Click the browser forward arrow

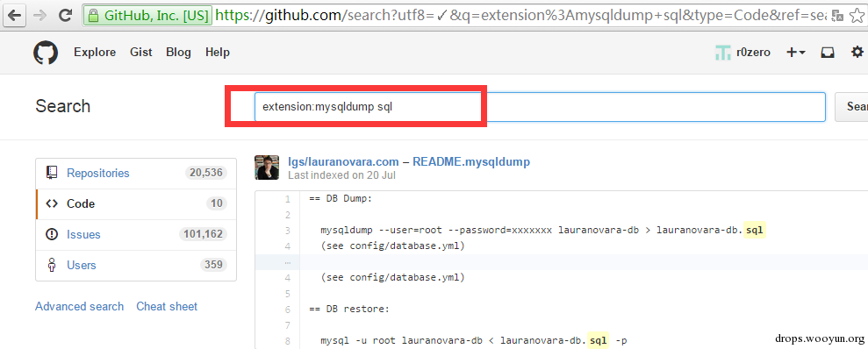point(40,15)
